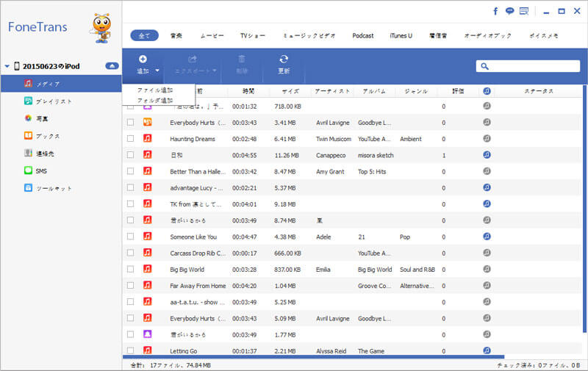Click the plus icon above 追加
The height and width of the screenshot is (371, 588).
(143, 59)
